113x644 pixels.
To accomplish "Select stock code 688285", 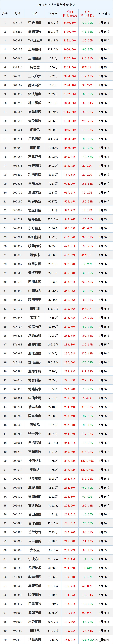I will coord(17,31).
